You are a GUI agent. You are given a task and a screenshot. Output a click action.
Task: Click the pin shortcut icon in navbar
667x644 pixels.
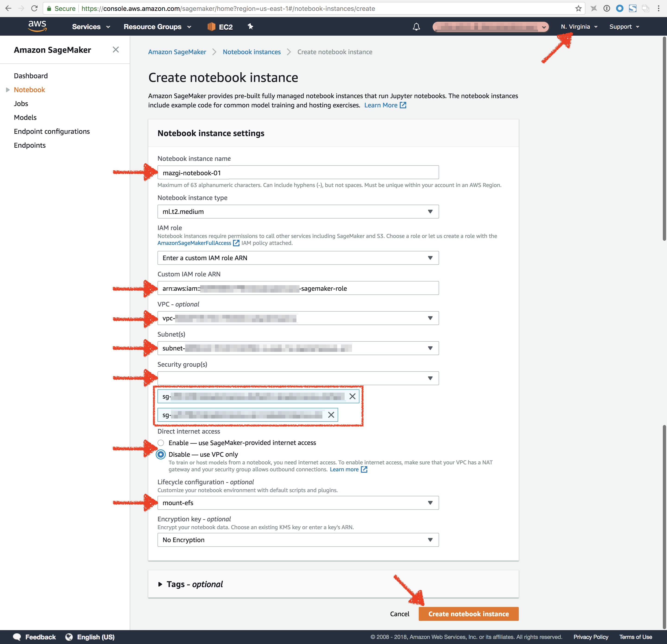(250, 27)
